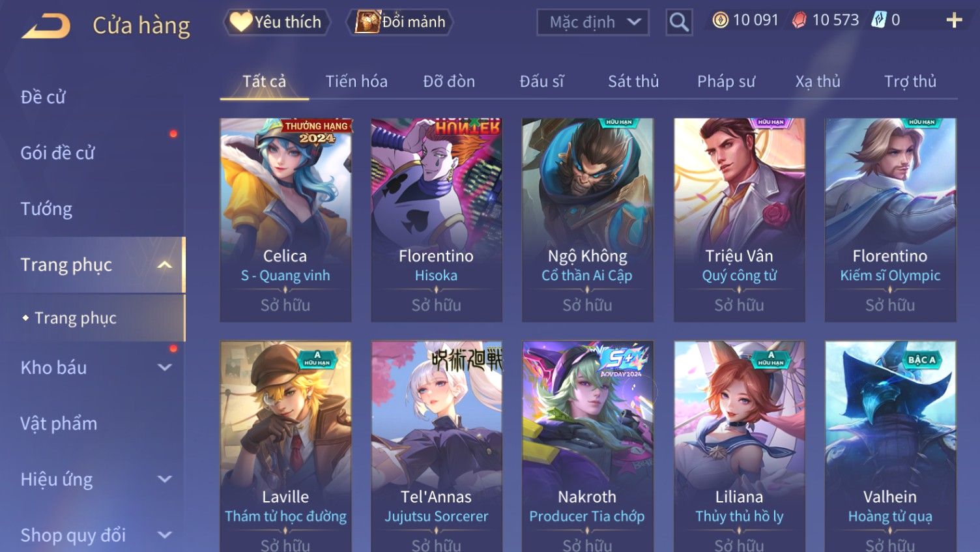Viewport: 980px width, 552px height.
Task: Click the back arrow icon
Action: [x=46, y=26]
